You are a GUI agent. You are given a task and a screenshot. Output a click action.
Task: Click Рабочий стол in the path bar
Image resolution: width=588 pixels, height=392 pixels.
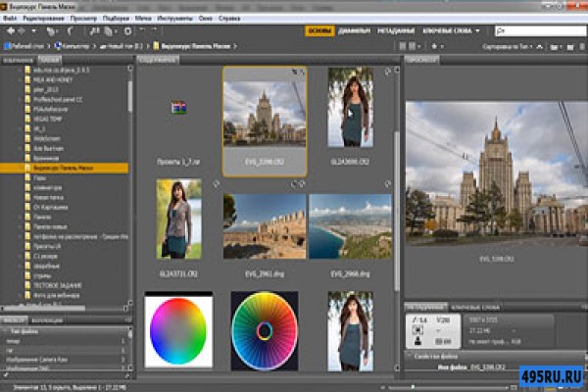point(24,46)
